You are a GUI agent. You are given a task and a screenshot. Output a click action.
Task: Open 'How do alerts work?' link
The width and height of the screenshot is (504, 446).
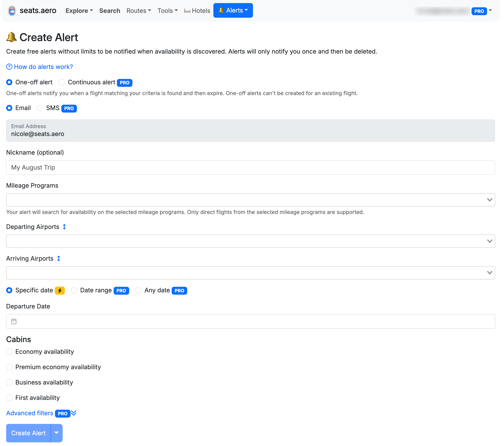(x=43, y=67)
